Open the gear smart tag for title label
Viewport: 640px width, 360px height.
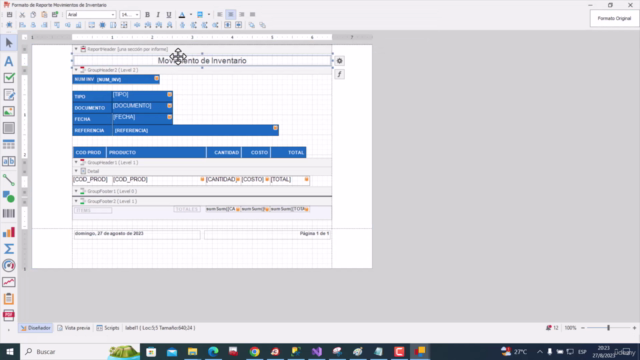click(340, 61)
